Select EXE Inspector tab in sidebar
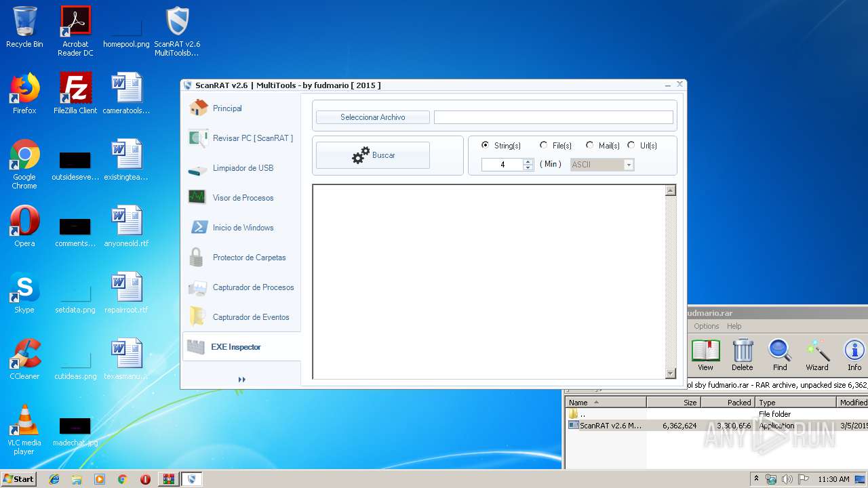The width and height of the screenshot is (868, 488). [x=241, y=347]
